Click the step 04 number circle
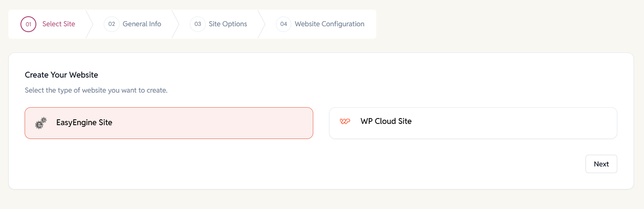This screenshot has width=644, height=209. pyautogui.click(x=284, y=24)
